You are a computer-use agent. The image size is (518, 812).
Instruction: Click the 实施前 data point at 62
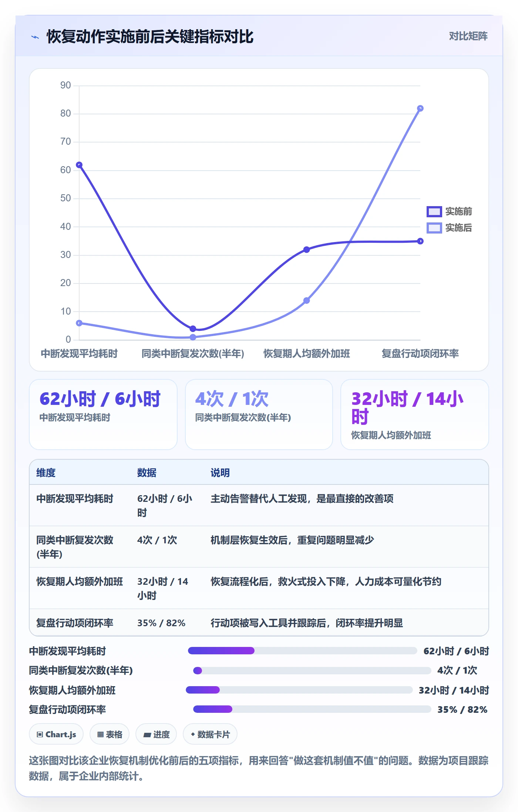79,165
